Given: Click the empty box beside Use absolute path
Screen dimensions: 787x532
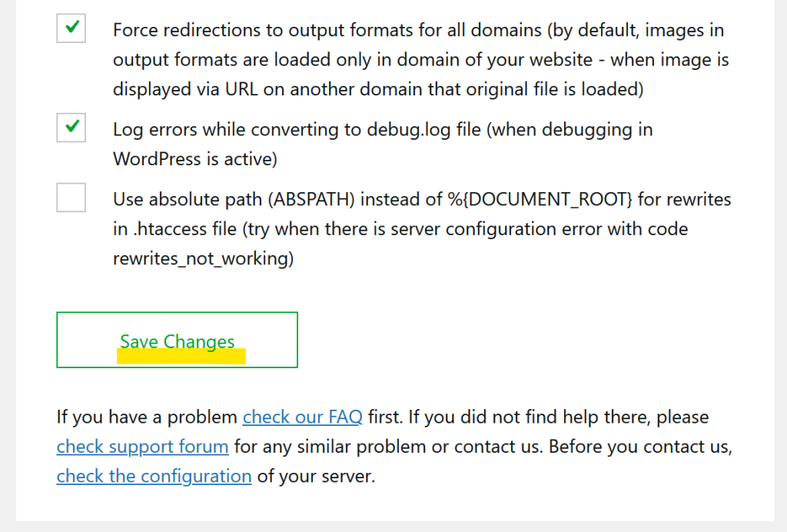Looking at the screenshot, I should 71,198.
